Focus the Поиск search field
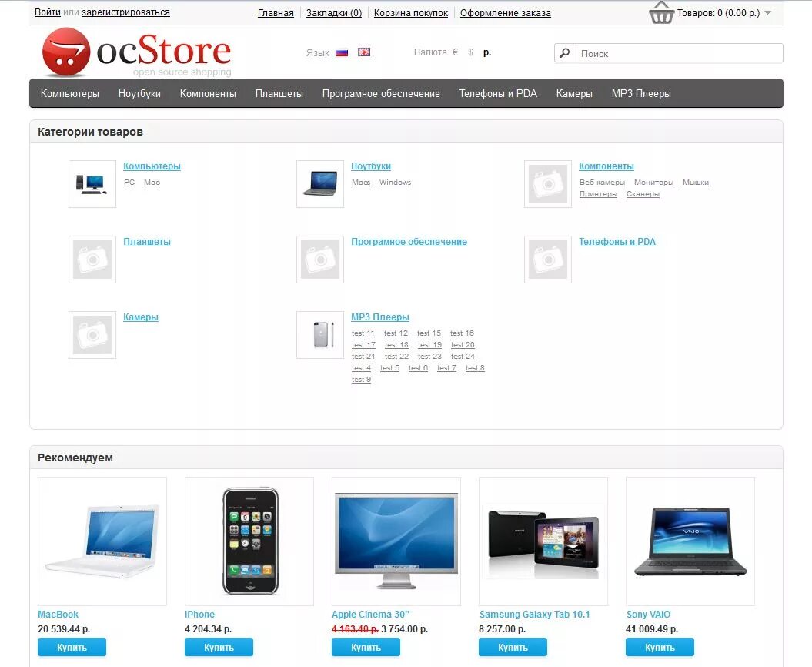Viewport: 812px width, 667px height. point(679,53)
